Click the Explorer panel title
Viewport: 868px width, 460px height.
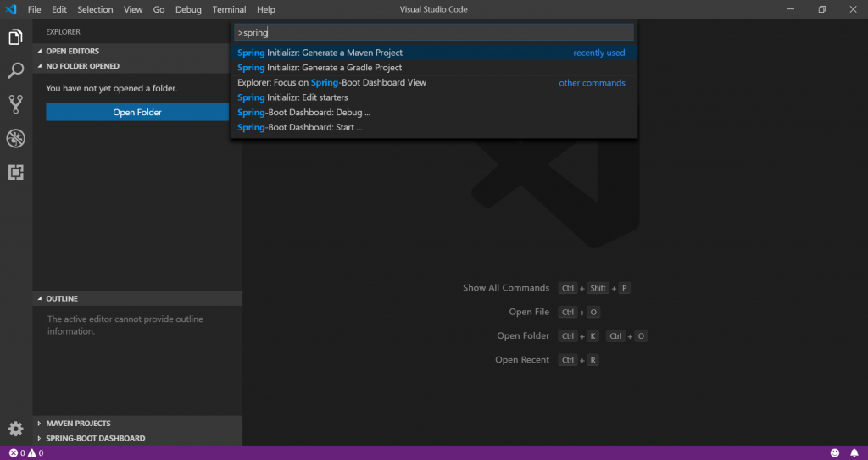[x=63, y=32]
